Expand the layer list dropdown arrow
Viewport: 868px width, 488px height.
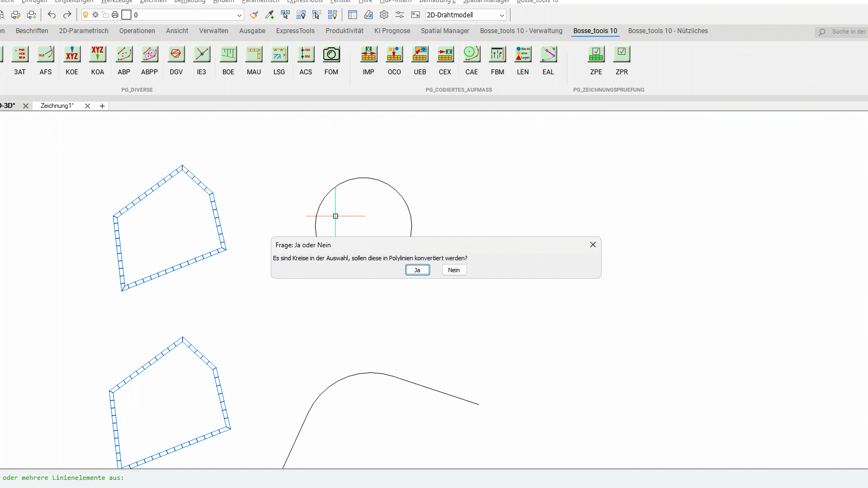pyautogui.click(x=239, y=15)
